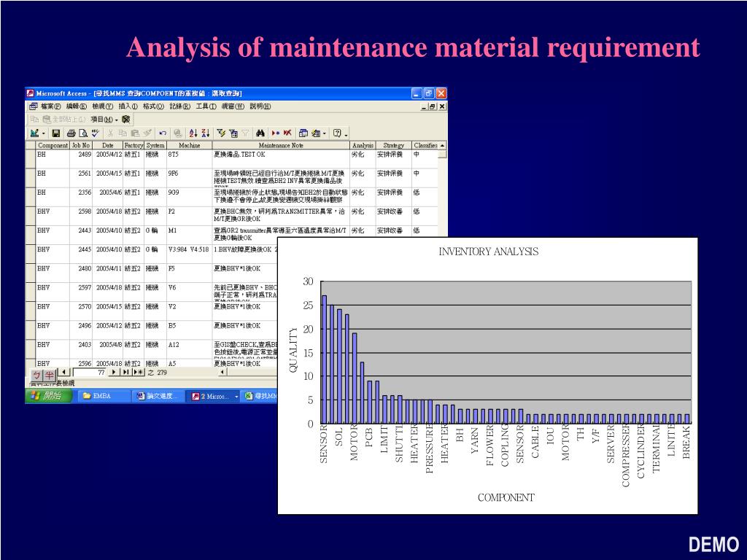Open the 2 Micros... Access taskbar group
The width and height of the screenshot is (747, 560).
(x=214, y=396)
